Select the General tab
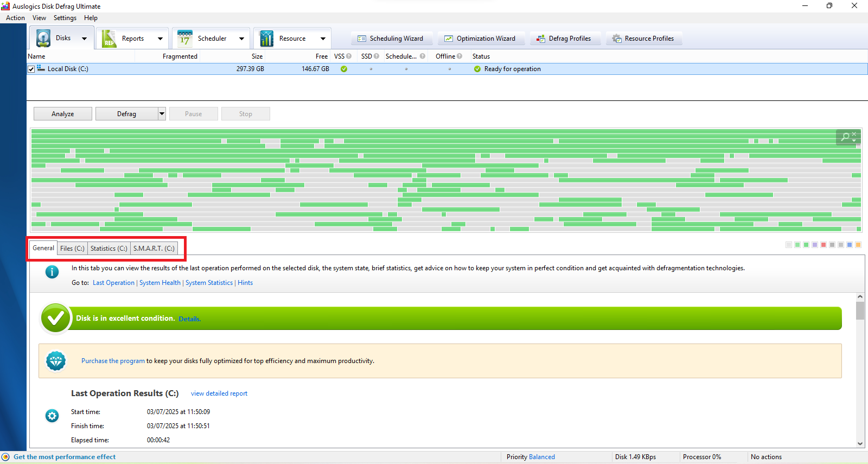The height and width of the screenshot is (464, 868). [43, 248]
